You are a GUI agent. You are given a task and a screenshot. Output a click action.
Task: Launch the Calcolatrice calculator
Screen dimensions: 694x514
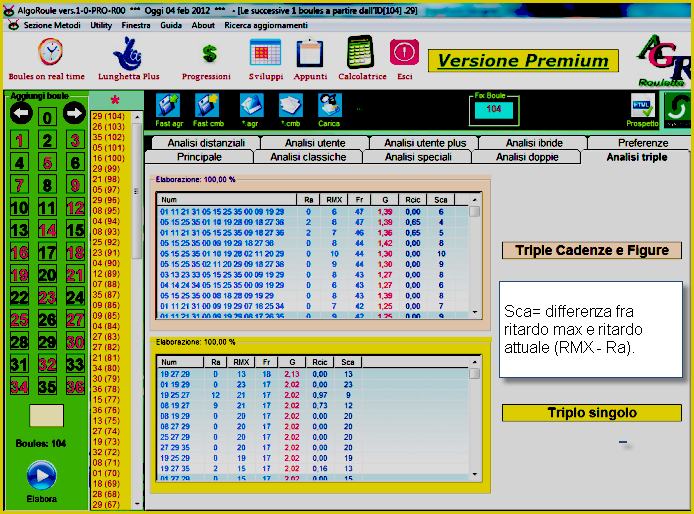coord(360,52)
